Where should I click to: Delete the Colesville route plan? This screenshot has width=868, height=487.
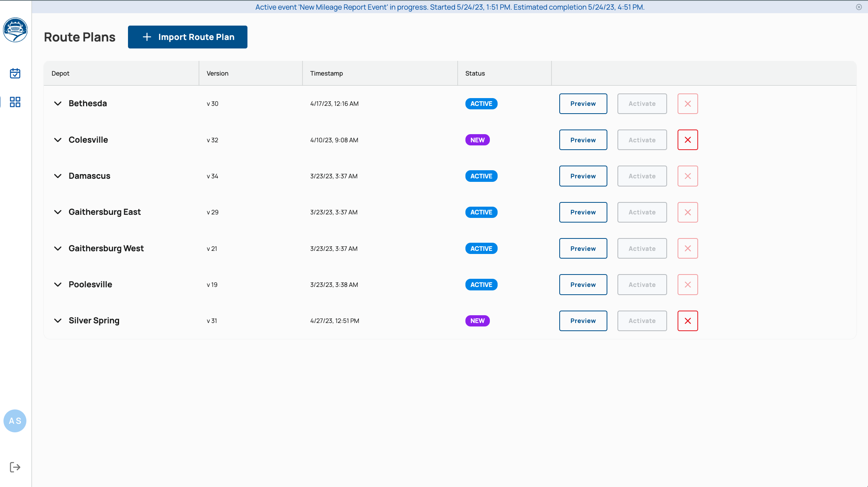tap(687, 140)
